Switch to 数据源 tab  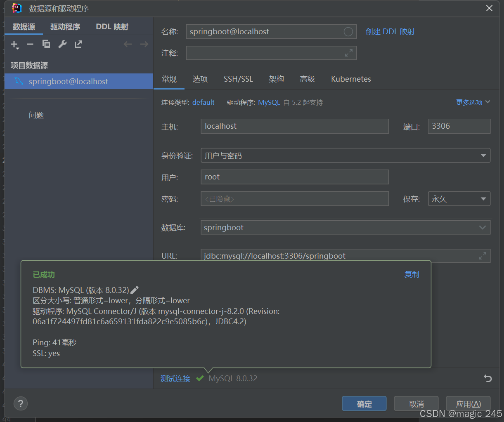pyautogui.click(x=24, y=27)
